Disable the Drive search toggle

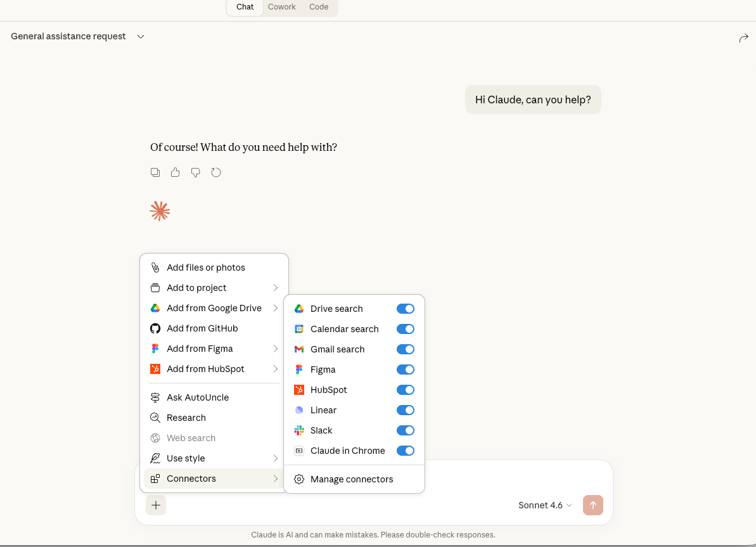tap(405, 309)
